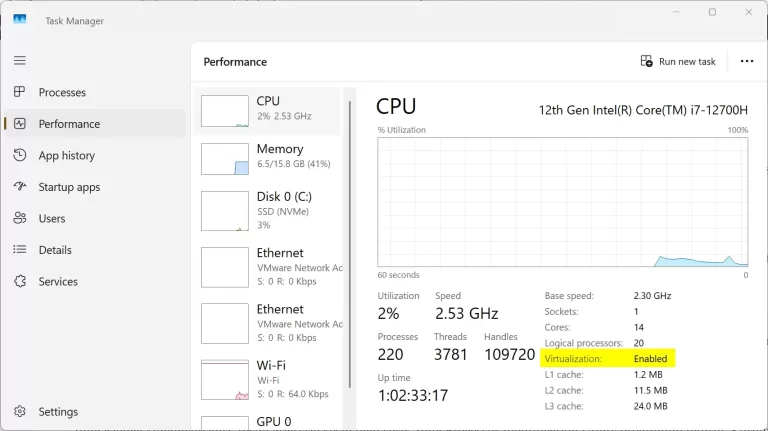Click the L1 cache value 1.2 MB
This screenshot has width=768, height=431.
648,375
